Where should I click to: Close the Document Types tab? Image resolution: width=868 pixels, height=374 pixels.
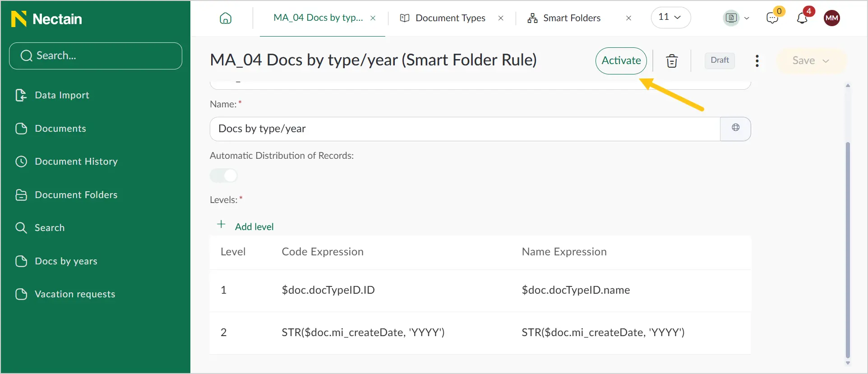click(501, 18)
